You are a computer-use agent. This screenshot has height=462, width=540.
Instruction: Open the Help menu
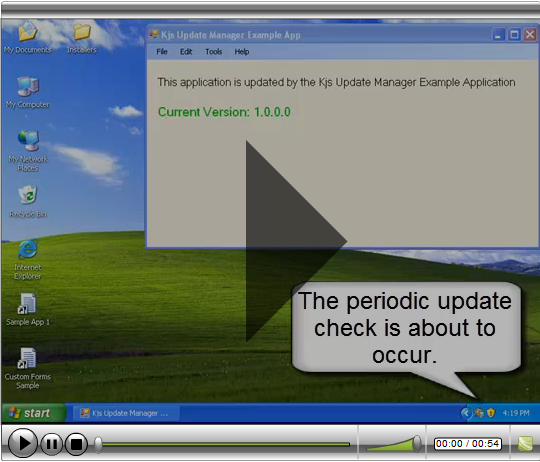(x=242, y=52)
